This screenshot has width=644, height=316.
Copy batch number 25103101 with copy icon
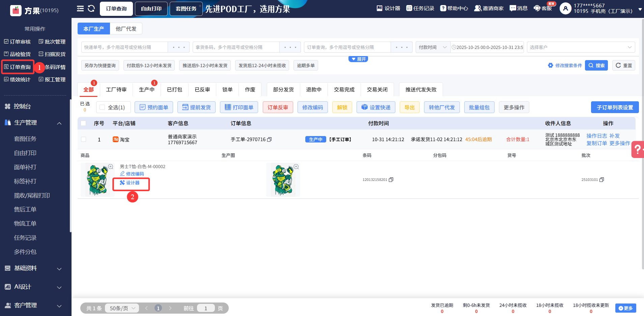[x=601, y=180]
